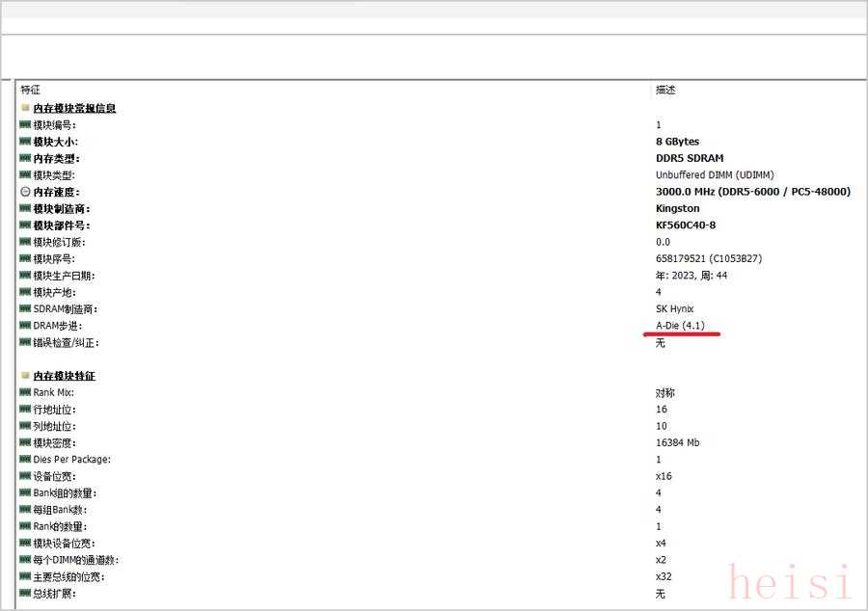
Task: Click the 特征 column header
Action: [x=31, y=90]
